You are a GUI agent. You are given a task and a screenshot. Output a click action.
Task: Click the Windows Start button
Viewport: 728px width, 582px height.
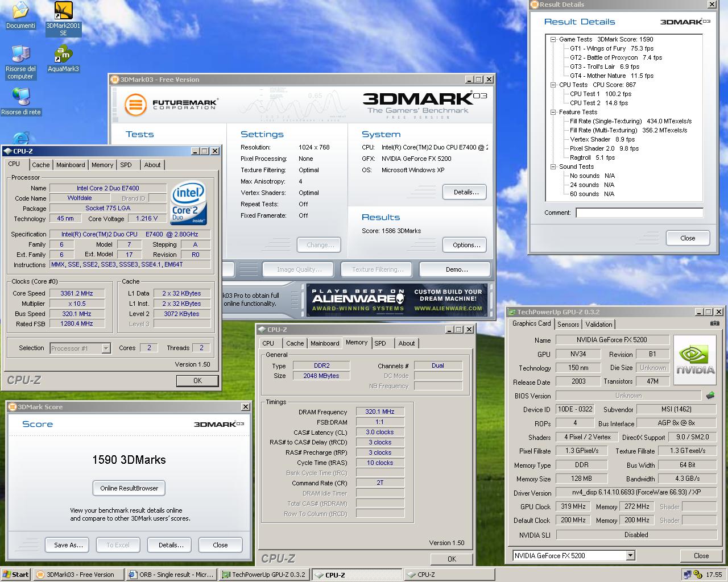16,575
